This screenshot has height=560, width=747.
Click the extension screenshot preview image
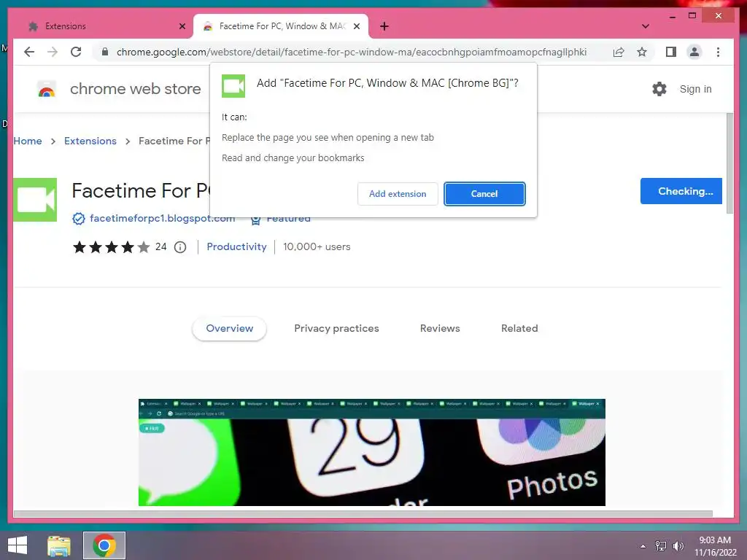point(371,452)
